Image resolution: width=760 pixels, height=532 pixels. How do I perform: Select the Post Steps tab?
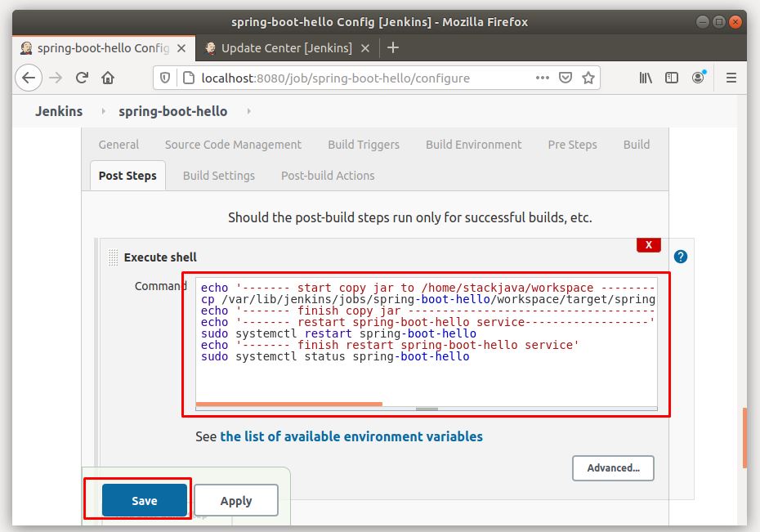click(127, 176)
